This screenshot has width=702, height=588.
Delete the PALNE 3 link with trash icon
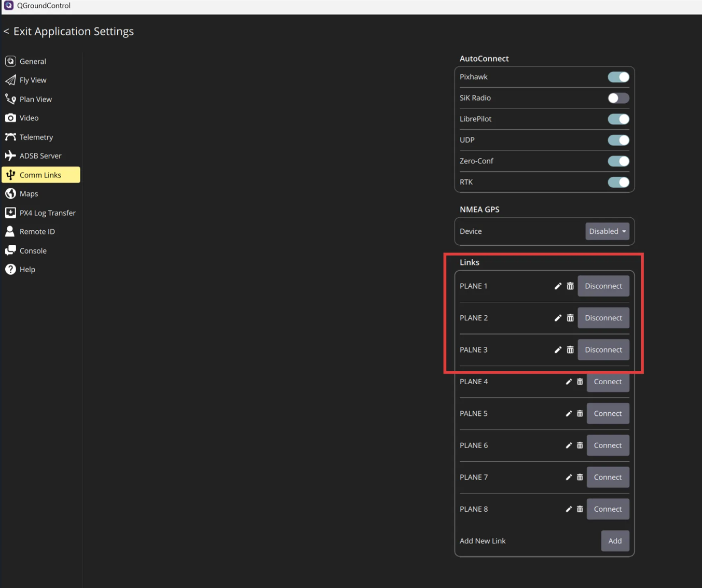coord(570,350)
